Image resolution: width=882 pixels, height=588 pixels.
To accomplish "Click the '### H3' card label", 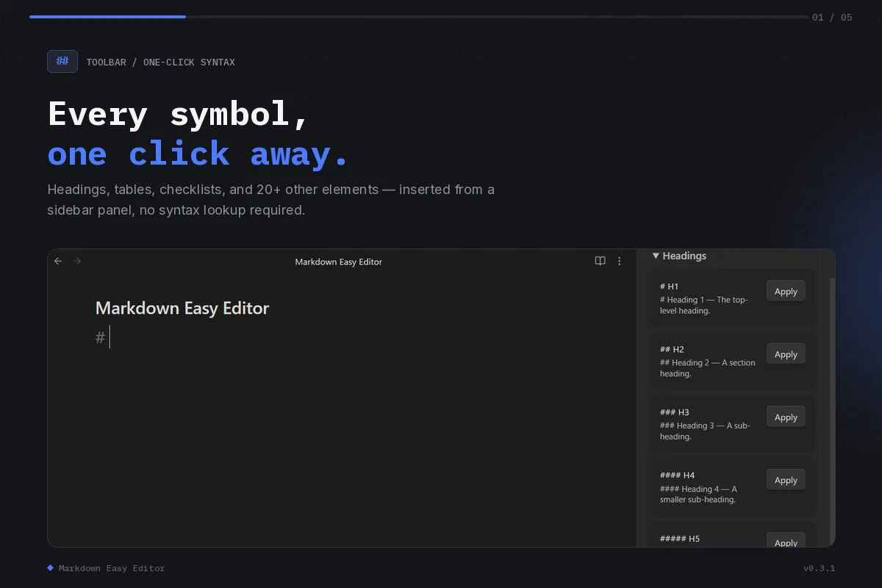I will click(675, 412).
